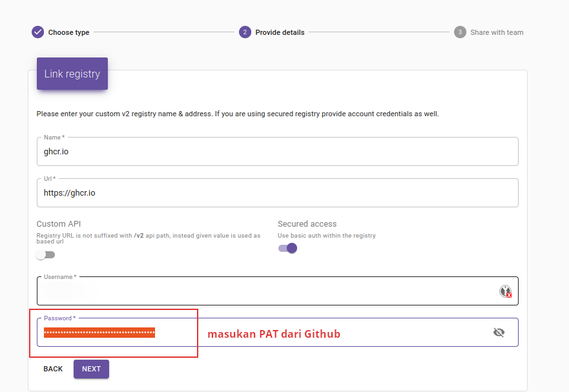Click the BACK button
The image size is (569, 392).
point(52,368)
